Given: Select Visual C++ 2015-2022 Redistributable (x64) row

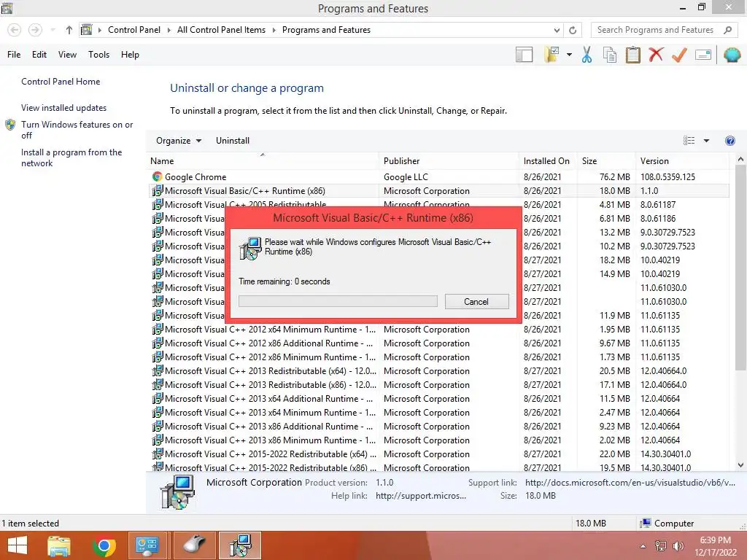Looking at the screenshot, I should (438, 454).
